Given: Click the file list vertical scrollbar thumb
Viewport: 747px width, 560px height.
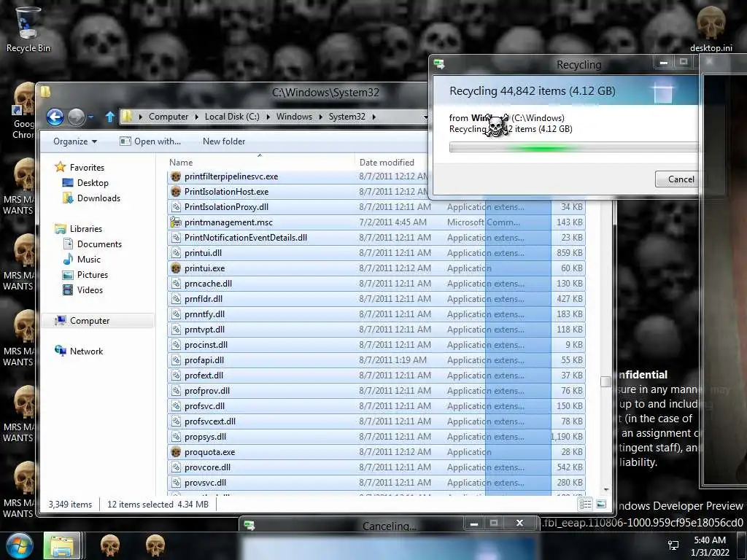Looking at the screenshot, I should coord(605,382).
